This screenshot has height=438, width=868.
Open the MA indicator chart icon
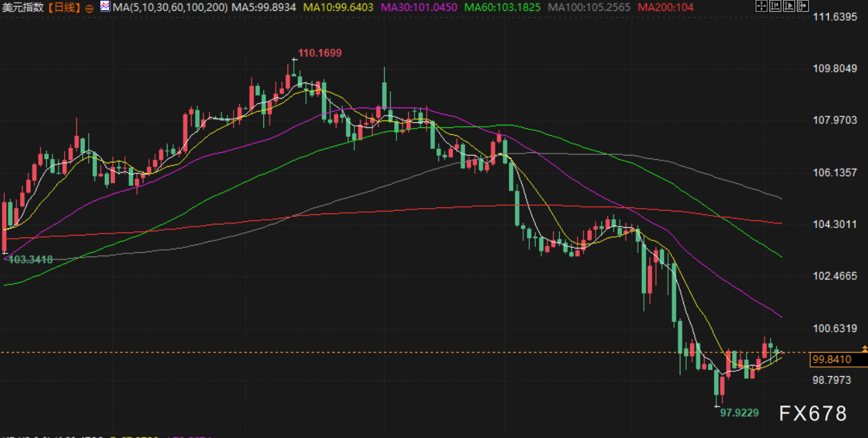104,7
